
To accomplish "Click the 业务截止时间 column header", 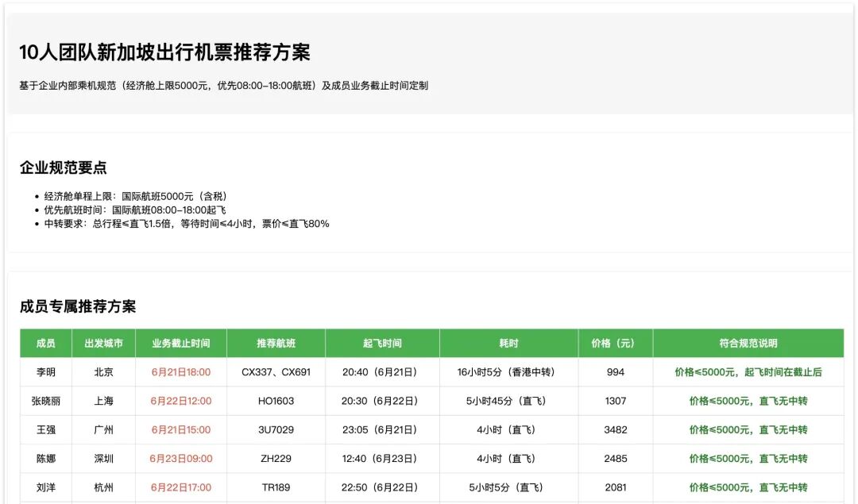I will tap(181, 344).
